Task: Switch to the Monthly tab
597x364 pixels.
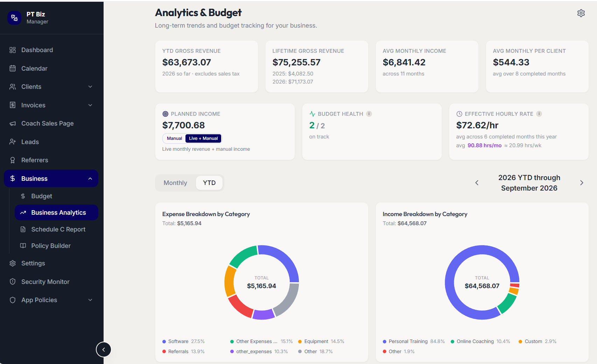Action: tap(175, 183)
